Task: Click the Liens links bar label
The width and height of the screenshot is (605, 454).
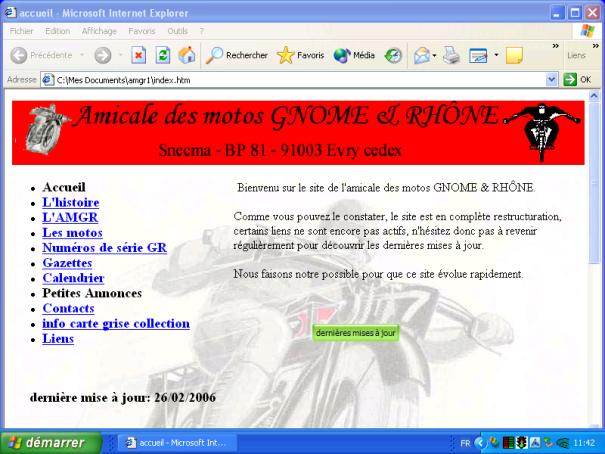Action: 576,56
